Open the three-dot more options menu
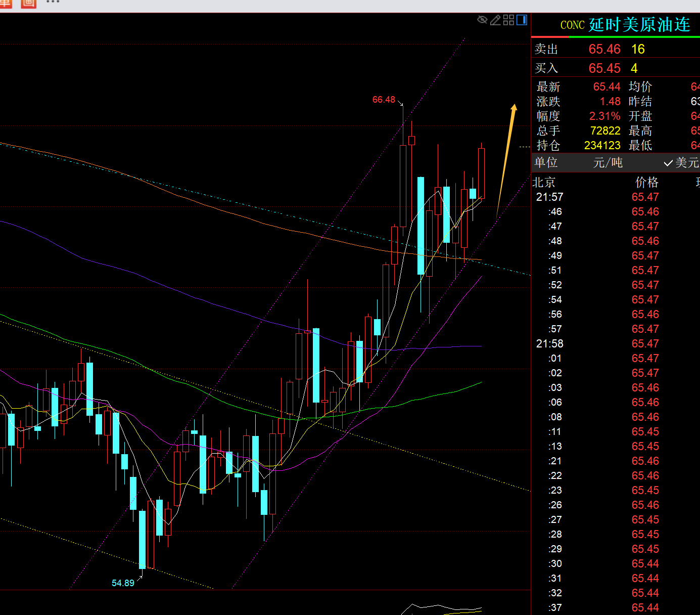700x615 pixels. [53, 3]
